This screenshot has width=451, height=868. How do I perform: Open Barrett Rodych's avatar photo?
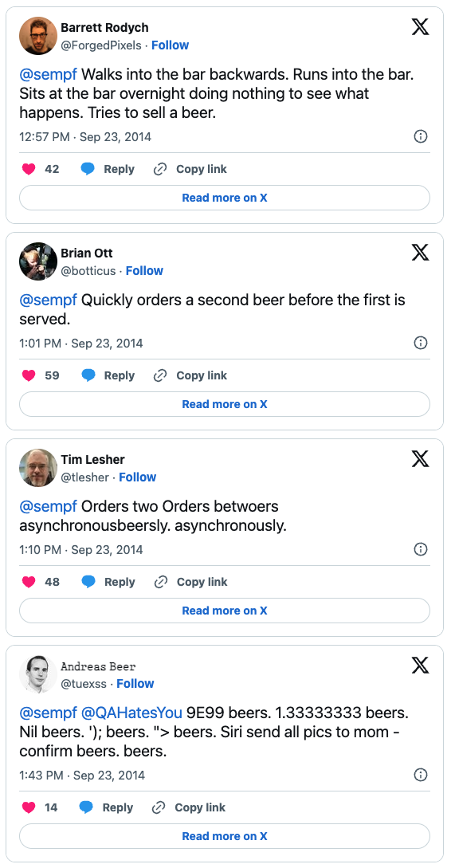click(x=38, y=35)
